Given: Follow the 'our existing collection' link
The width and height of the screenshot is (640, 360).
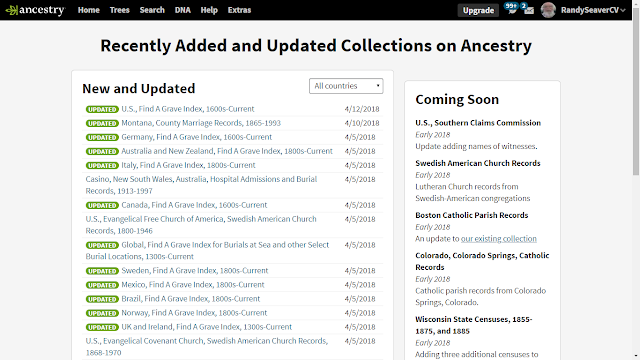Looking at the screenshot, I should (x=499, y=239).
